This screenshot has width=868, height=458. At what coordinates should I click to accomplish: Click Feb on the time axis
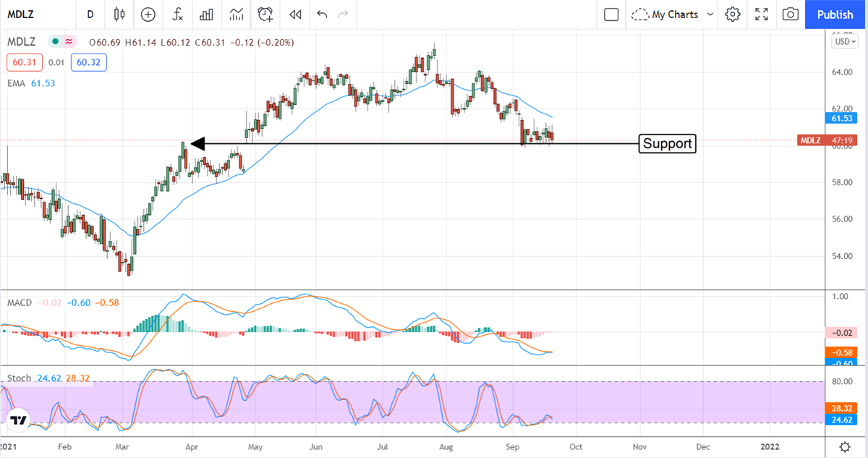(65, 446)
